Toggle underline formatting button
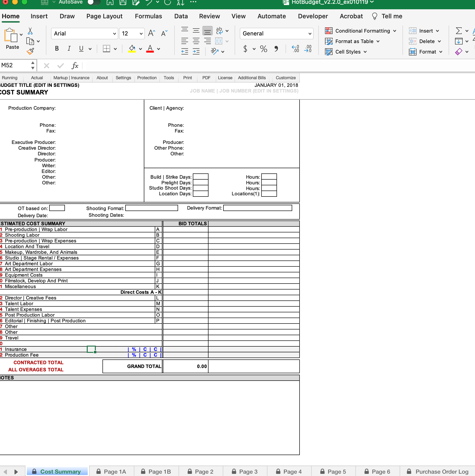This screenshot has height=476, width=475. [x=81, y=49]
